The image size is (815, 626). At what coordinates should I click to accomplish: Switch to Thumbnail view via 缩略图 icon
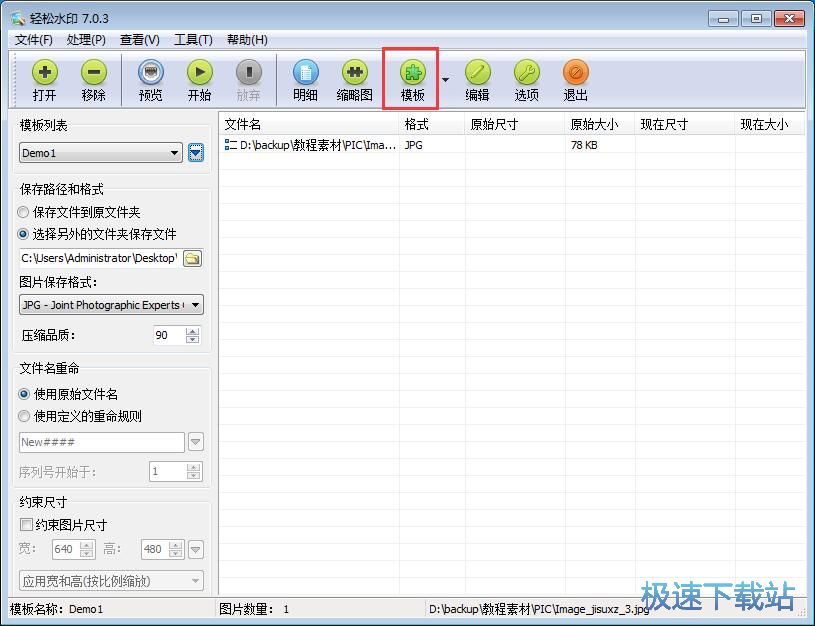point(354,72)
